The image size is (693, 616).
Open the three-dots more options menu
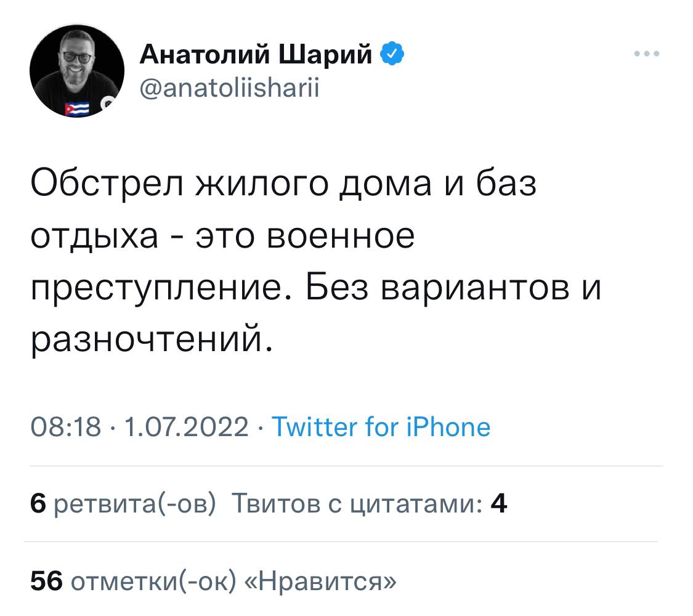click(x=647, y=54)
